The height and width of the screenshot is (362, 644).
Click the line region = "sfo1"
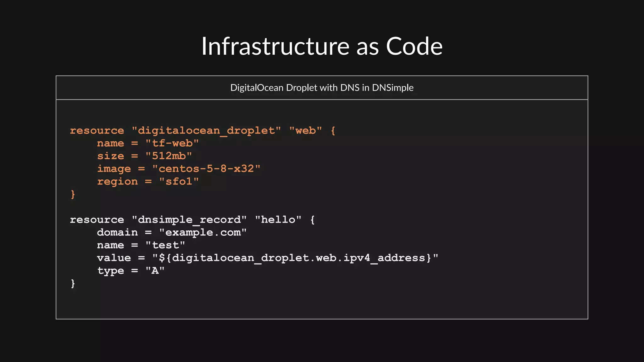[x=148, y=182]
